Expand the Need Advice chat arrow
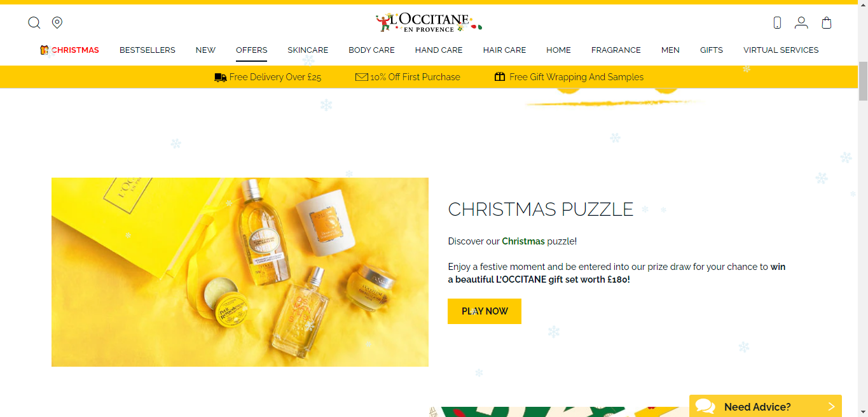Viewport: 868px width, 417px height. [x=831, y=407]
